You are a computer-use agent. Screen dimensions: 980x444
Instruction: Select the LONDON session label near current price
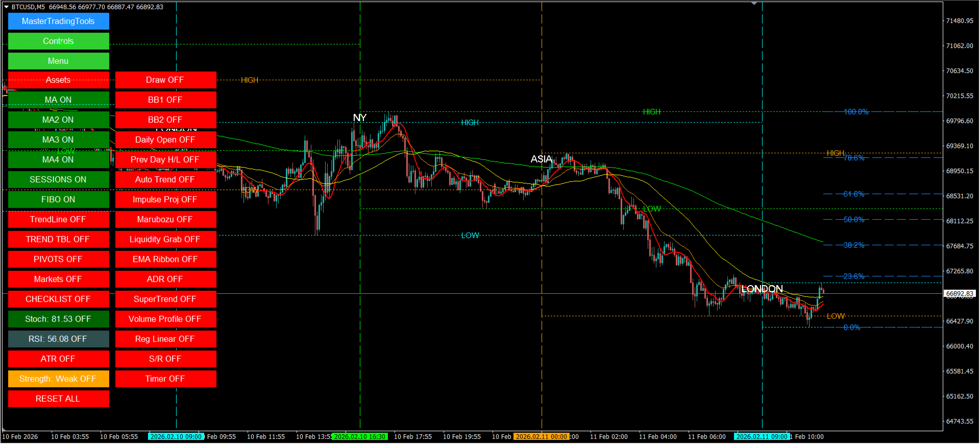(x=762, y=289)
